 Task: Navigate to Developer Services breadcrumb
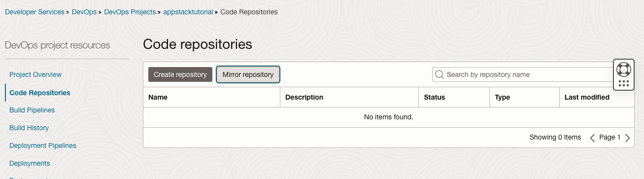click(x=34, y=11)
